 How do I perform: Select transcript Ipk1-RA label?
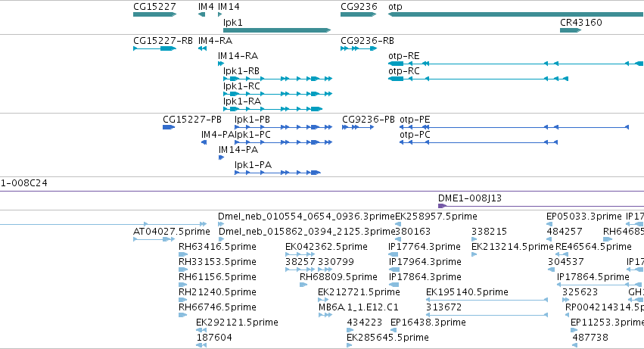tap(242, 101)
